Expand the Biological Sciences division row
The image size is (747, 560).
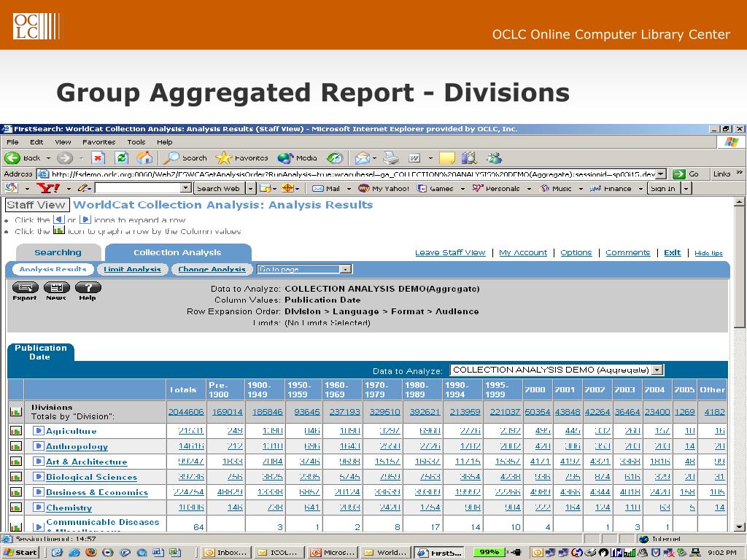pos(39,477)
